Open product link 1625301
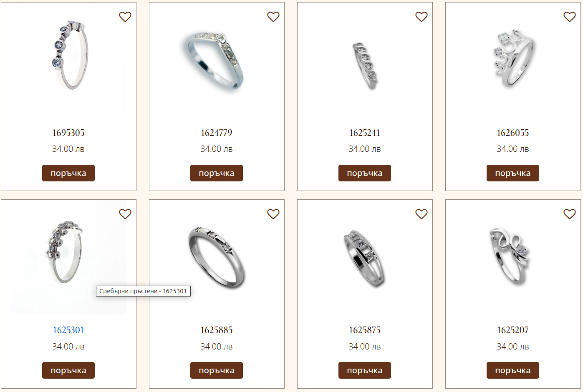Viewport: 583px width, 392px height. point(68,330)
